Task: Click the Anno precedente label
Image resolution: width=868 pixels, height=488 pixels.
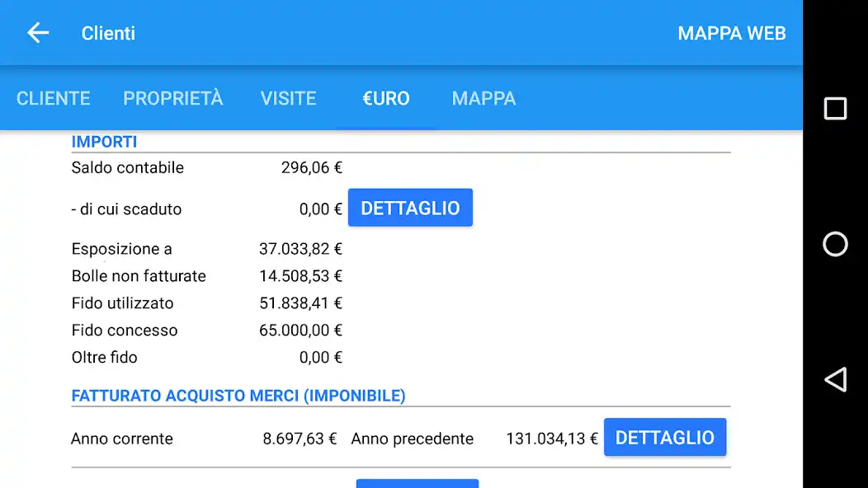Action: [412, 439]
